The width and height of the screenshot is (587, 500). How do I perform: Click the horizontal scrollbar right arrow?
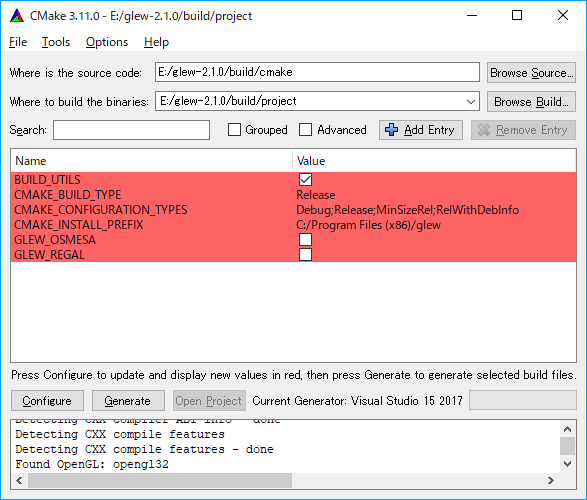(x=551, y=480)
